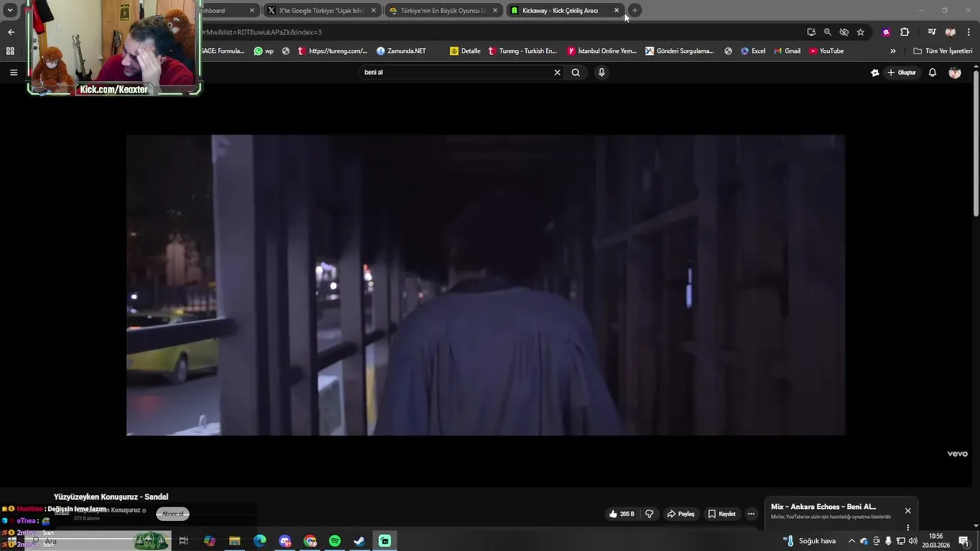Open the browser extensions puzzle icon
This screenshot has width=980, height=551.
(x=905, y=32)
